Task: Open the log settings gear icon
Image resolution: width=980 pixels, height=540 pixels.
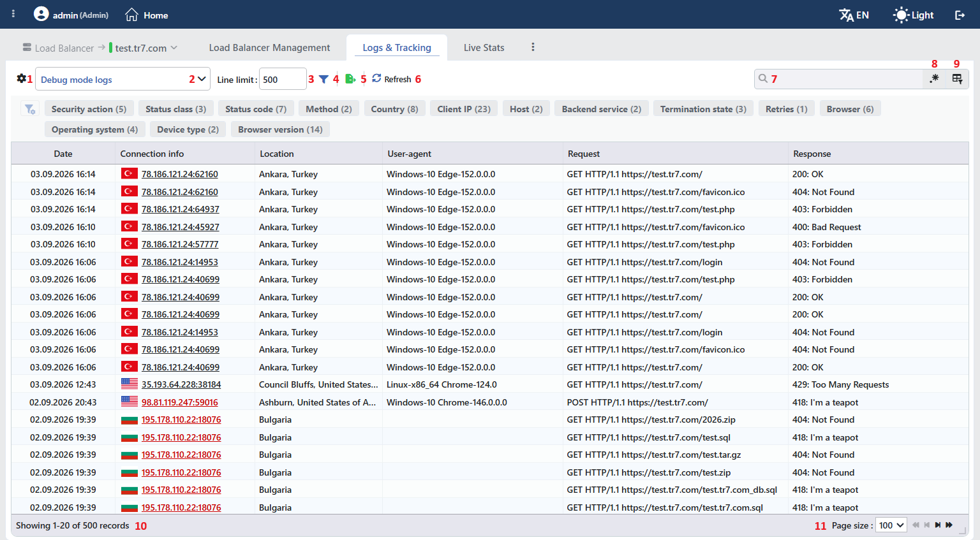Action: [x=22, y=78]
